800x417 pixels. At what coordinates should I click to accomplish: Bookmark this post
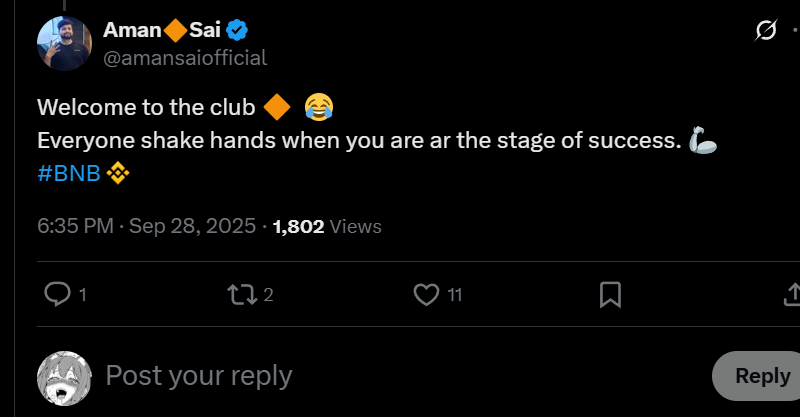(x=610, y=295)
